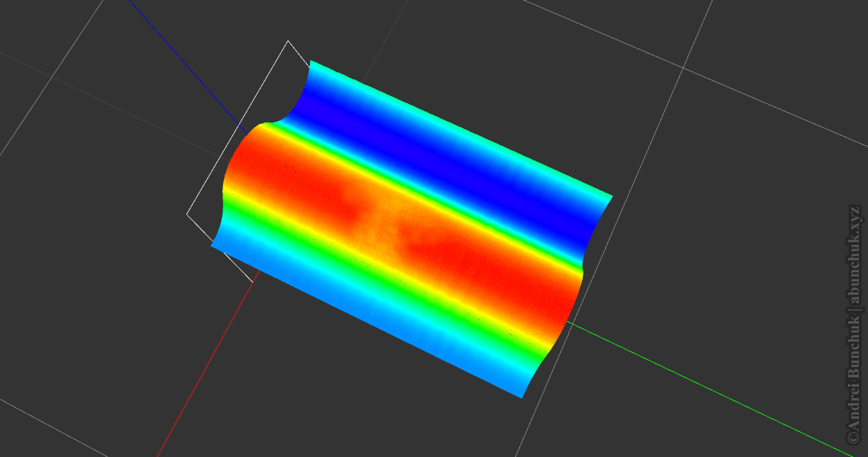Click the grid line intersection at upper right

683,67
